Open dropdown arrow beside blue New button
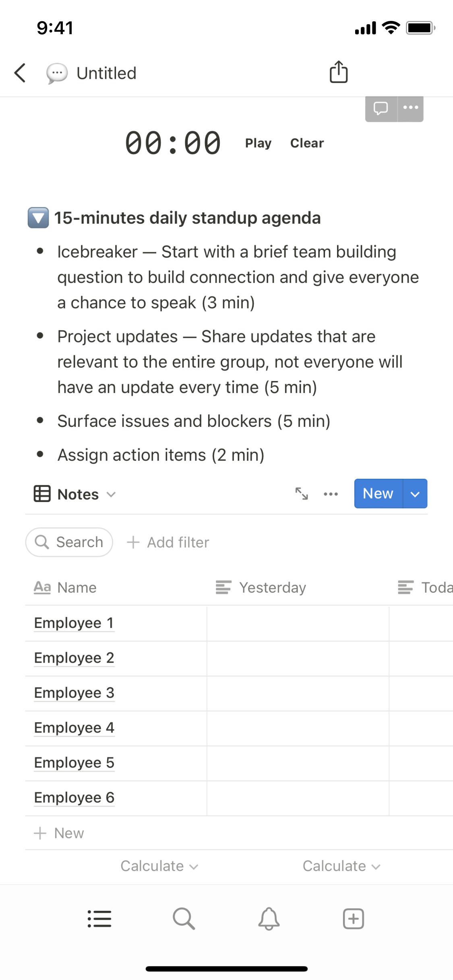 tap(415, 494)
